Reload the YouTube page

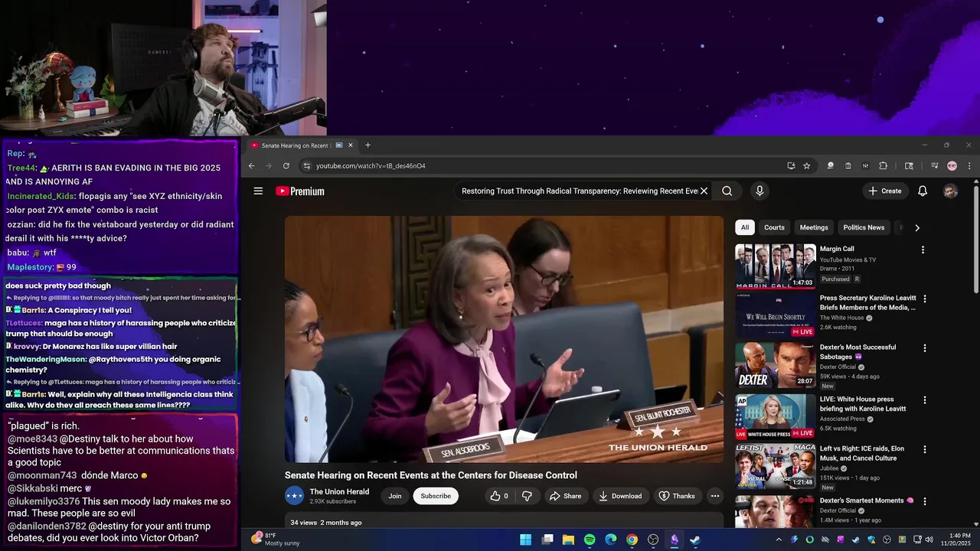[x=286, y=166]
